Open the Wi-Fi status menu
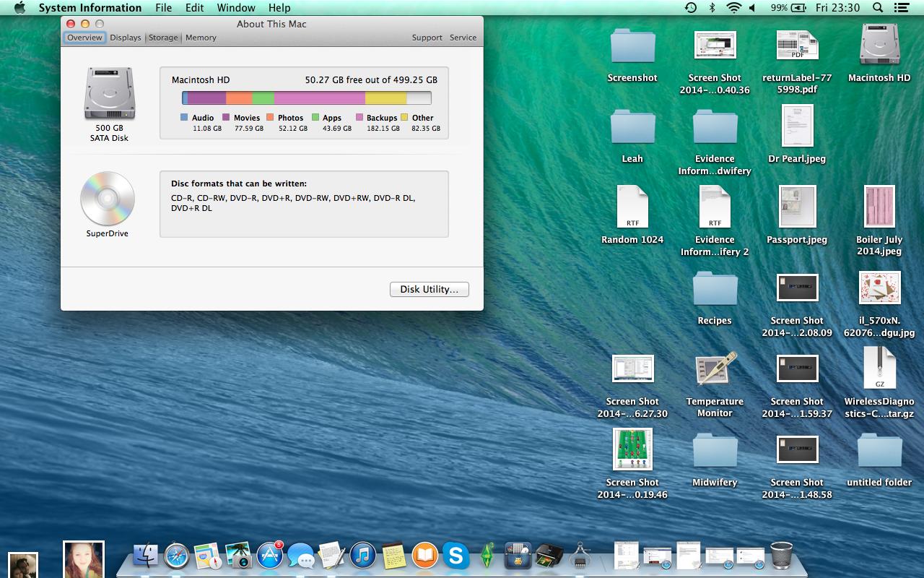This screenshot has width=924, height=578. click(734, 8)
